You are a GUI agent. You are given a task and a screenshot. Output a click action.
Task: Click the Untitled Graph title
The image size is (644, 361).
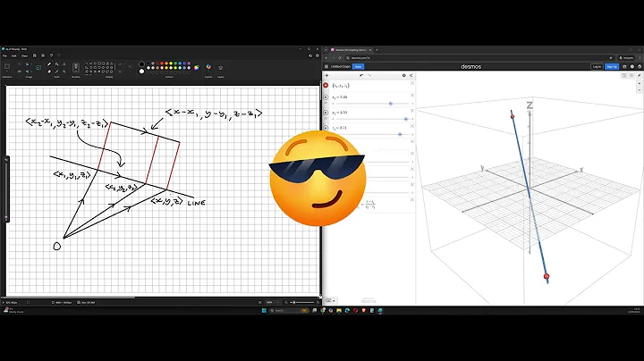(x=341, y=66)
